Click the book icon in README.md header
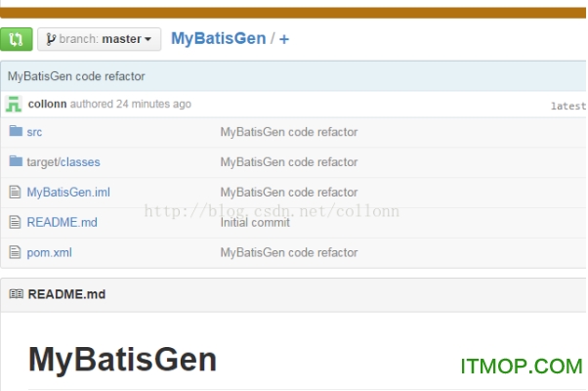The image size is (588, 391). click(x=17, y=294)
